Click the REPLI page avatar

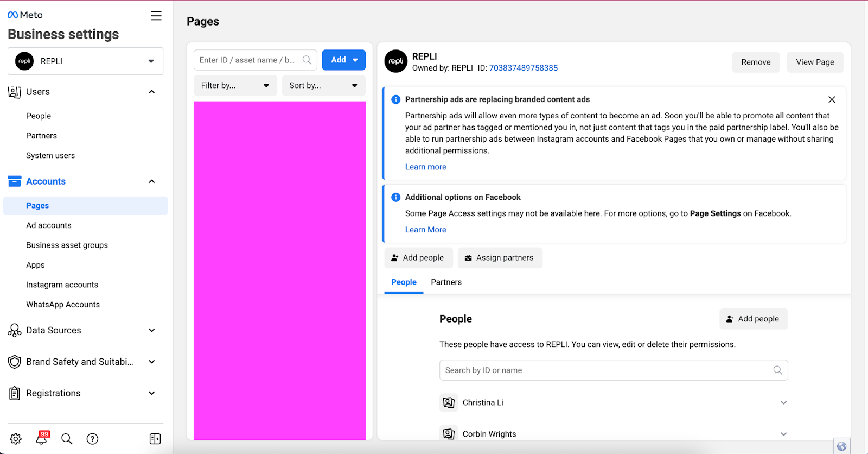click(396, 61)
